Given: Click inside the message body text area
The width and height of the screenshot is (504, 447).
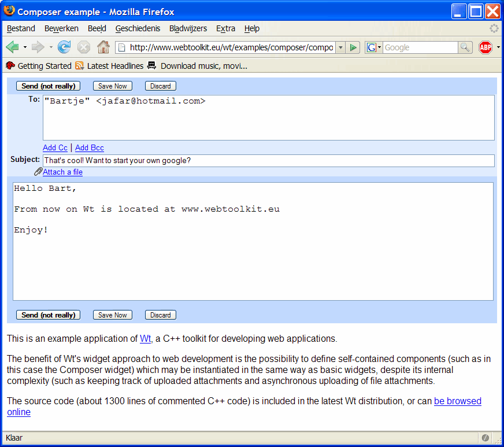Looking at the screenshot, I should [x=253, y=260].
